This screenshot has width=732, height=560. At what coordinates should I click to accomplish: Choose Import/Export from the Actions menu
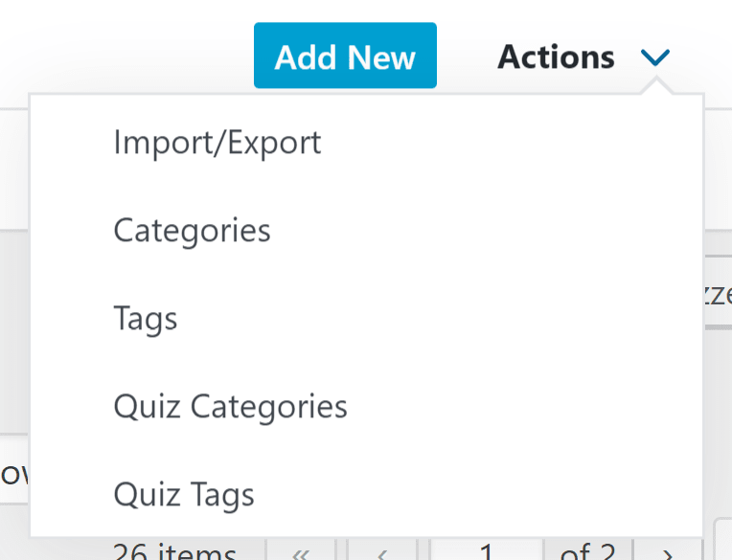[217, 143]
